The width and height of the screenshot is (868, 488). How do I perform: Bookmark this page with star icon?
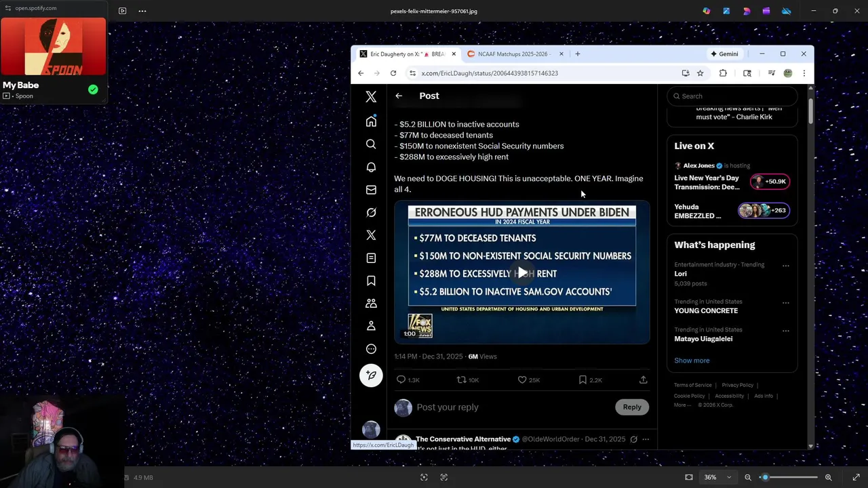[701, 73]
